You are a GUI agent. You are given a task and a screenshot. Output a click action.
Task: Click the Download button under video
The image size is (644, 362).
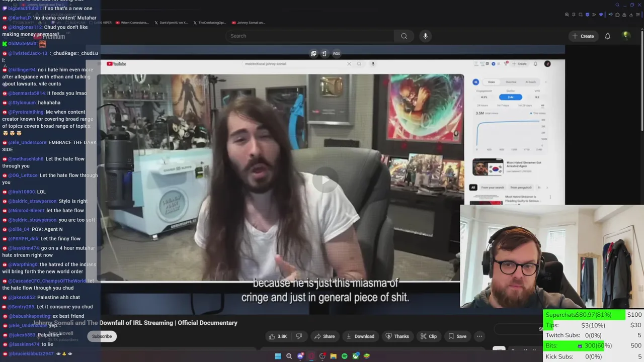coord(360,336)
